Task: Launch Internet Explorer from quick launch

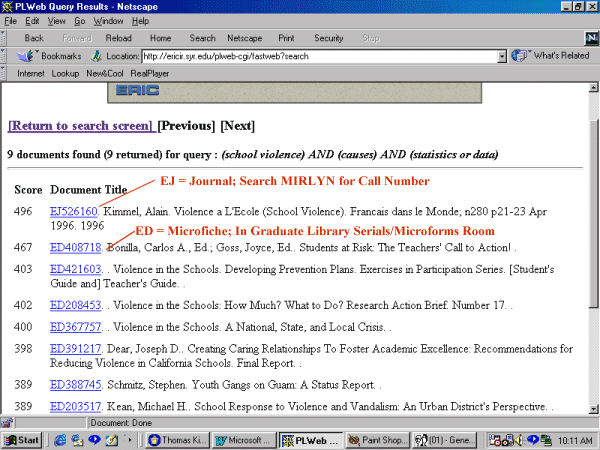Action: 60,440
